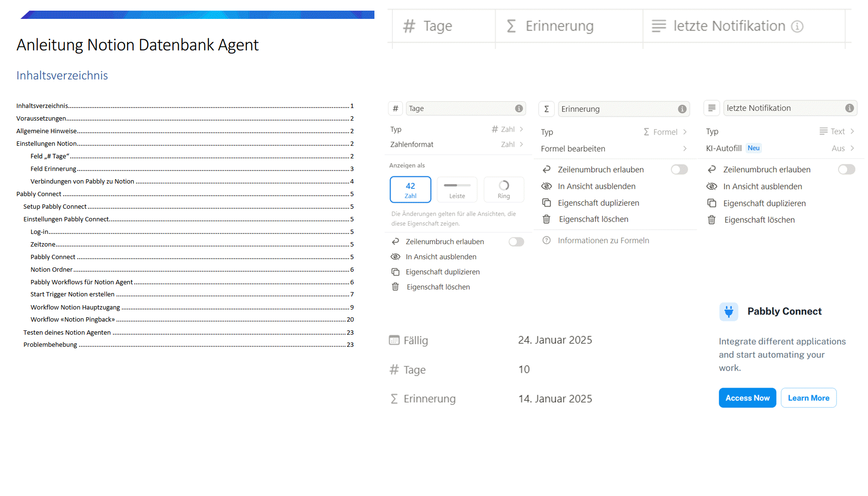Click info icon inside letzte Notifikation name field
Image resolution: width=868 pixels, height=496 pixels.
(850, 108)
